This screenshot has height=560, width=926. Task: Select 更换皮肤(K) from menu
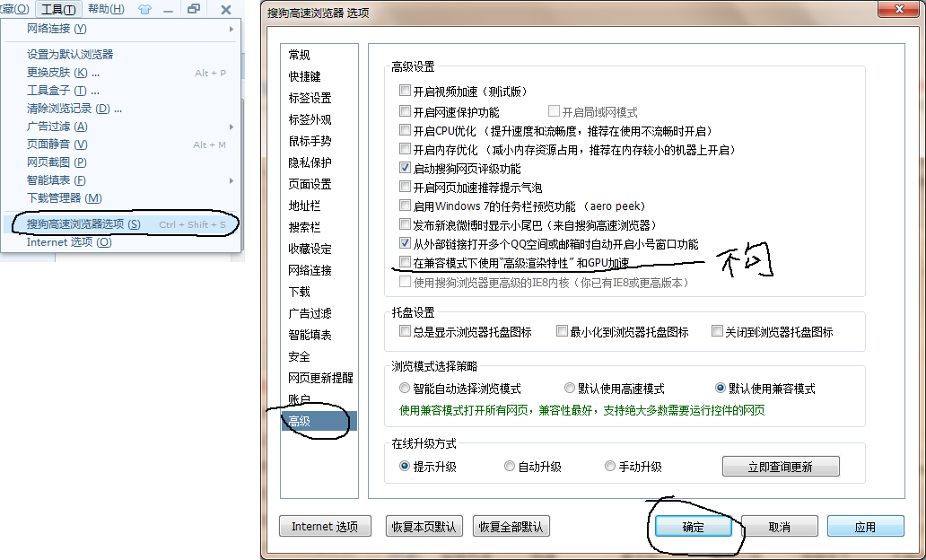(120, 73)
